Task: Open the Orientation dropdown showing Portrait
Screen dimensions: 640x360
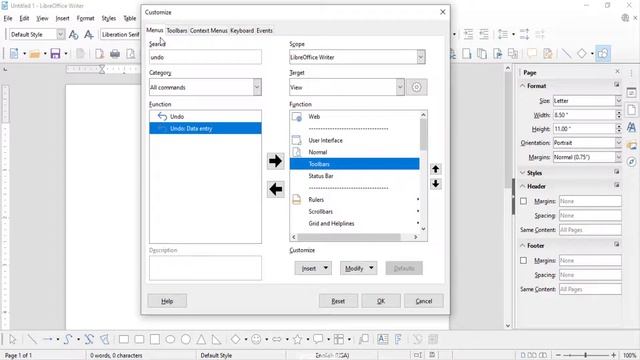Action: [x=587, y=143]
